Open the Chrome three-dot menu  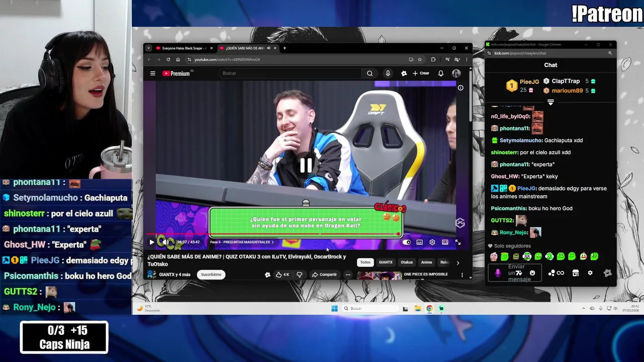pyautogui.click(x=466, y=59)
